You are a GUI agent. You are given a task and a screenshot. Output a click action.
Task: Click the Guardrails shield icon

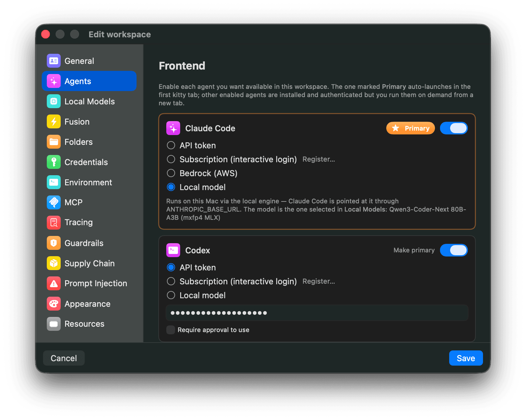pyautogui.click(x=54, y=243)
